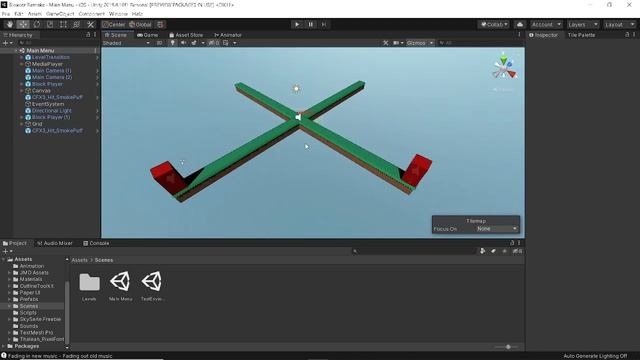Screen dimensions: 640x360
Task: Toggle the scene grid visibility icon
Action: point(226,43)
